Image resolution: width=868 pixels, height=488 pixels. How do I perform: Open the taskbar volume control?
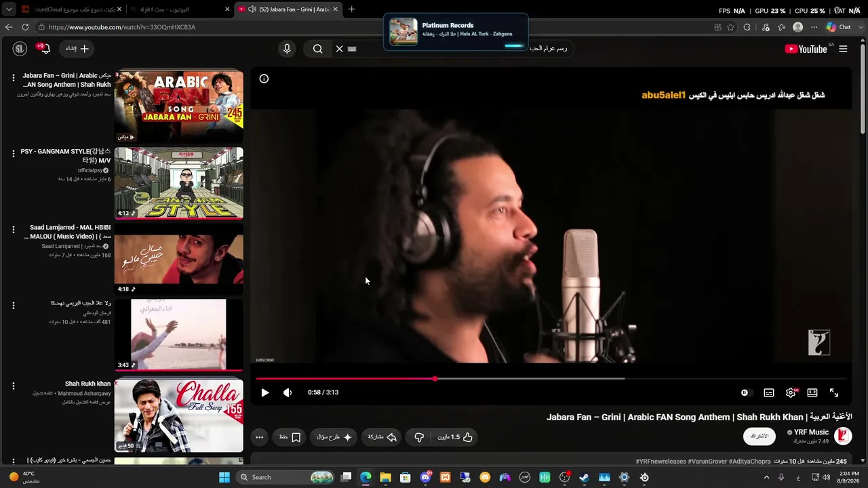827,477
